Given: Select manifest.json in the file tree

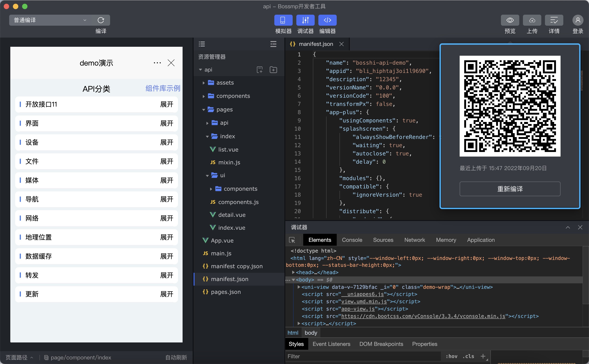Looking at the screenshot, I should [x=239, y=279].
